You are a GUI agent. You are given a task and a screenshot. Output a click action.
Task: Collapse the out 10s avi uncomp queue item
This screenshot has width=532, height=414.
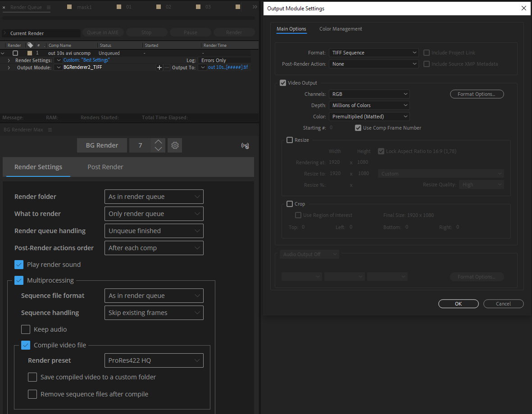coord(3,53)
